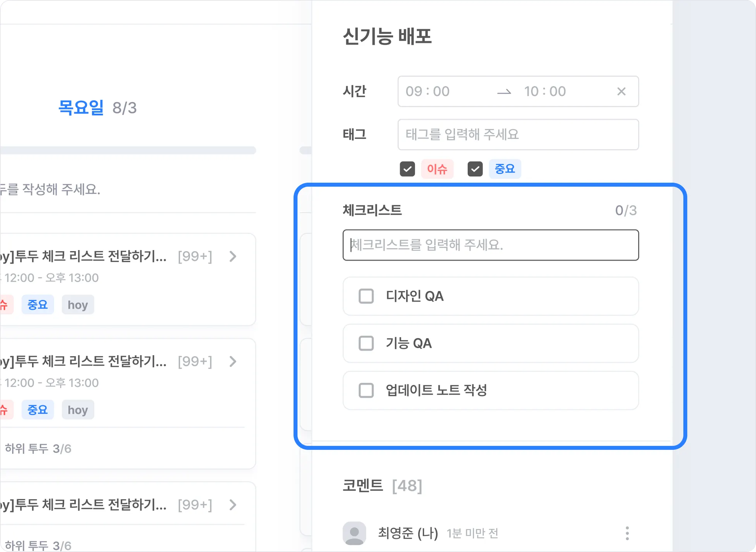Open the comment options three-dot menu
The height and width of the screenshot is (552, 756).
627,533
